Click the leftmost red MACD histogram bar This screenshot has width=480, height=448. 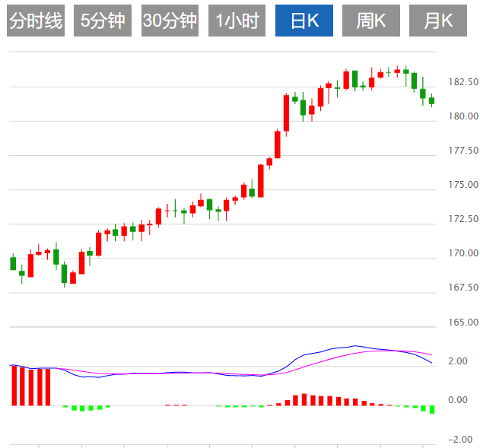(14, 386)
